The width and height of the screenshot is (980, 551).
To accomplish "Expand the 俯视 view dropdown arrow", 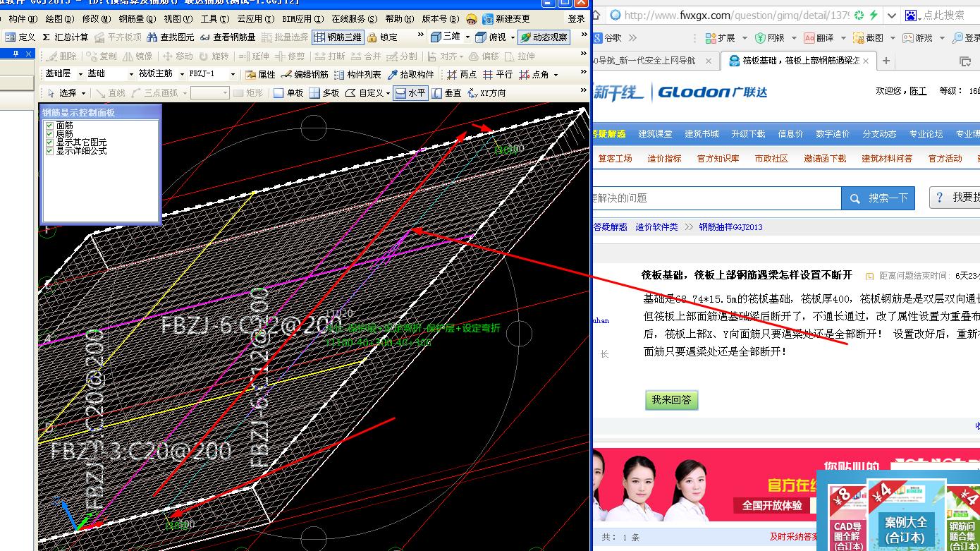I will pos(513,37).
